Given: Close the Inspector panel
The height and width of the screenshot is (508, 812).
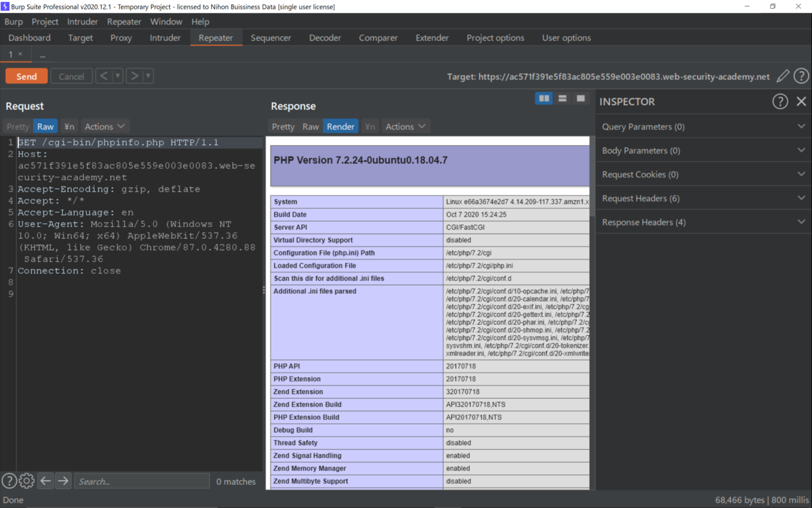Looking at the screenshot, I should point(801,102).
